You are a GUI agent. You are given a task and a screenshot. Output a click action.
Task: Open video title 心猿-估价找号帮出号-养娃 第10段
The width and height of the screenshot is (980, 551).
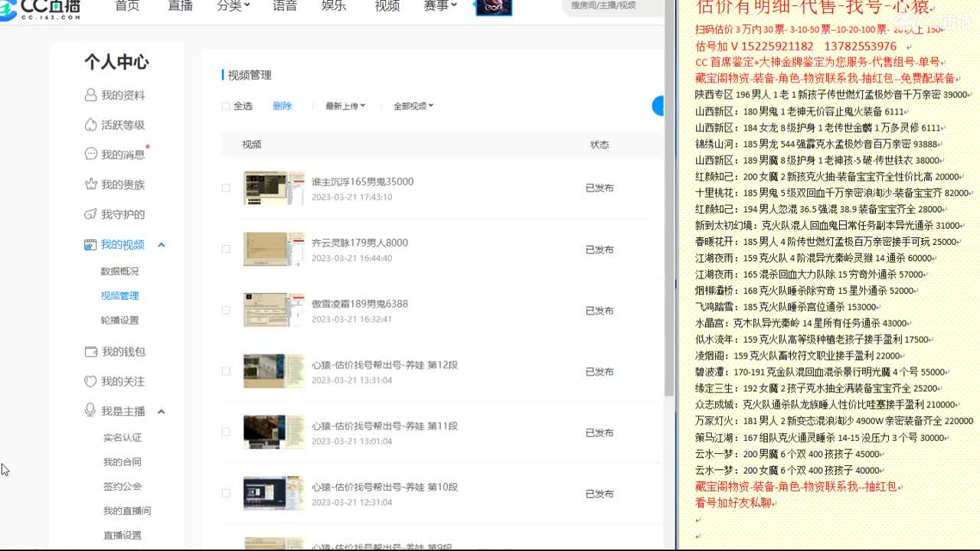click(x=384, y=487)
